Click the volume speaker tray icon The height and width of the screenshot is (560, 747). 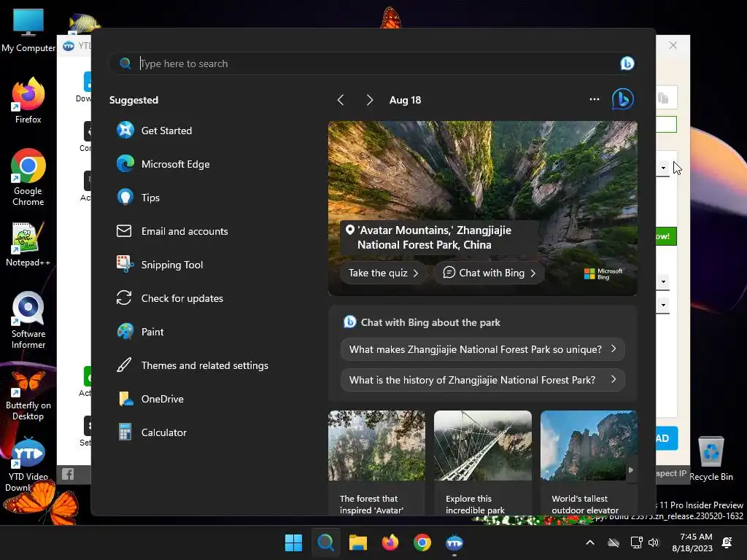(x=654, y=542)
